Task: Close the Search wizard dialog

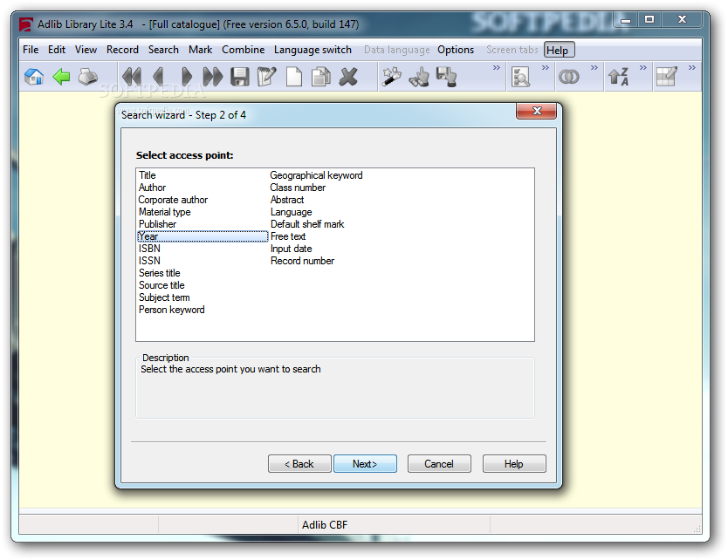Action: point(537,111)
